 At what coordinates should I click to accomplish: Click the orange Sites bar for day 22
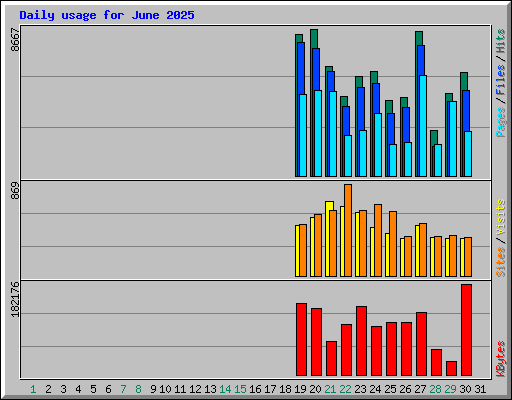click(348, 230)
